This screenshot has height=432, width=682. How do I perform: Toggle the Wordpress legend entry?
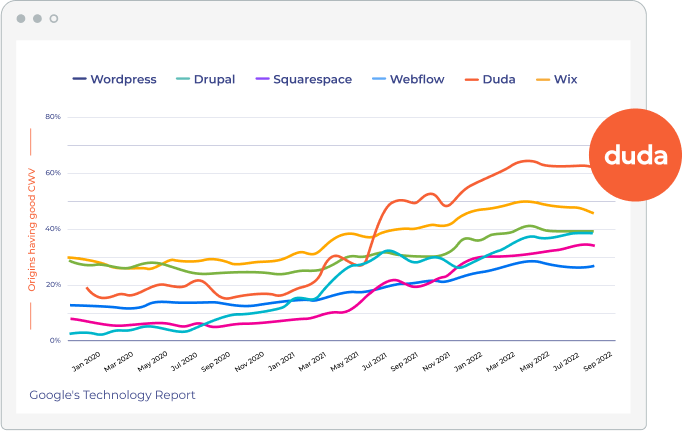tap(114, 79)
